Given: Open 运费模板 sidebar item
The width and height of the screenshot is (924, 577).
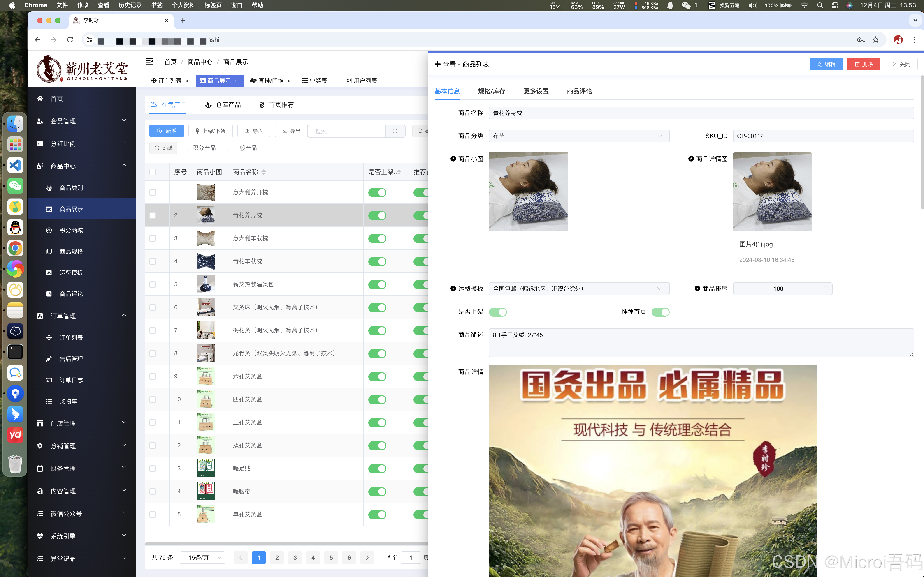Looking at the screenshot, I should click(71, 272).
